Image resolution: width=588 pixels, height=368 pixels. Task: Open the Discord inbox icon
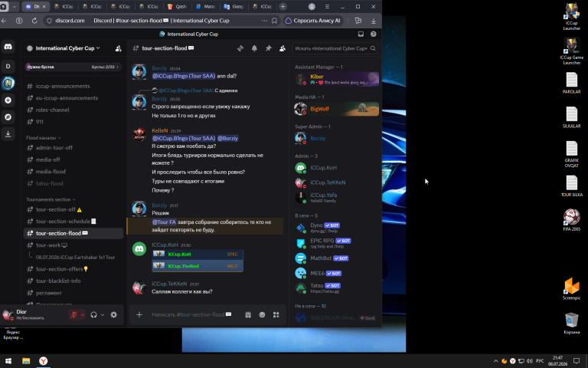pyautogui.click(x=361, y=34)
